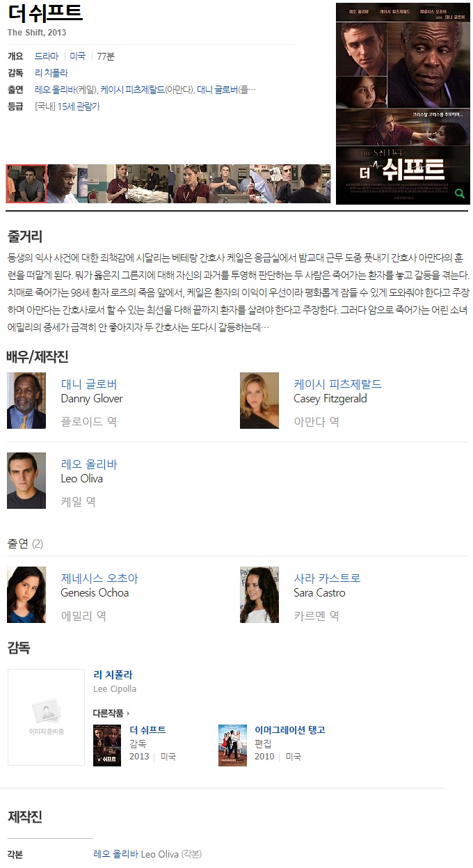Open 이머그레이션 탱고 movie link
Image resolution: width=473 pixels, height=868 pixels.
pos(290,730)
